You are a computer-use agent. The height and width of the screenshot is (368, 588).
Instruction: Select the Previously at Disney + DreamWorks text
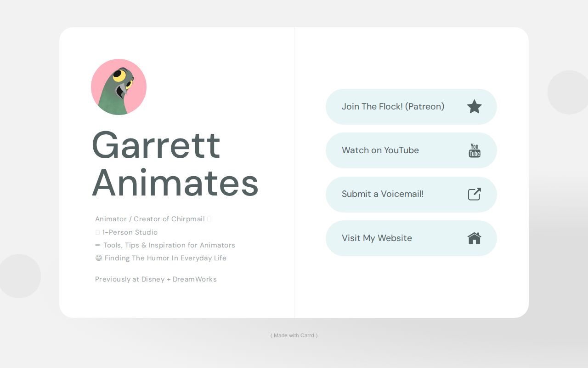[156, 279]
